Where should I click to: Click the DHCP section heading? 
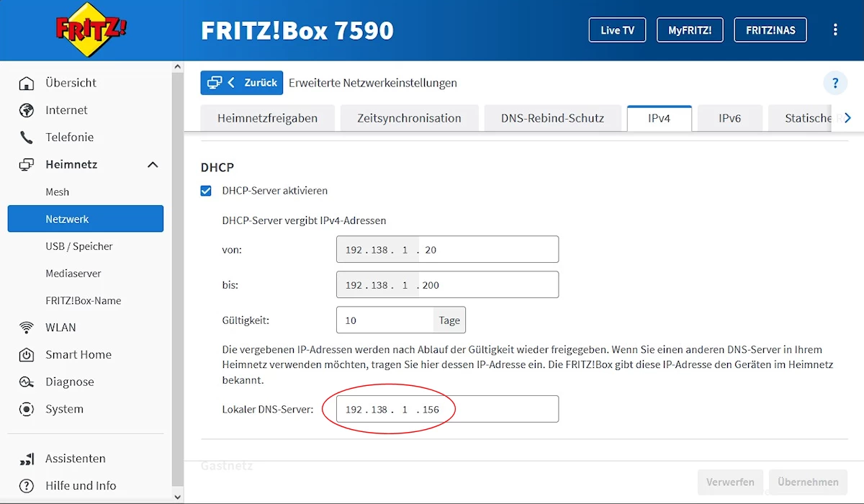pos(217,167)
